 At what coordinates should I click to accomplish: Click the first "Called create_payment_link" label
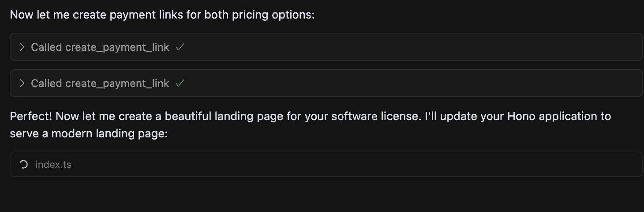click(x=100, y=47)
